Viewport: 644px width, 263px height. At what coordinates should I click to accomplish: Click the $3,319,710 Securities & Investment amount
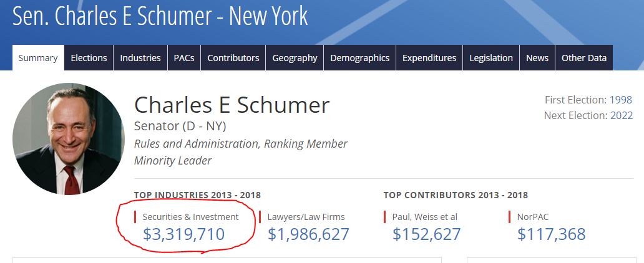183,234
